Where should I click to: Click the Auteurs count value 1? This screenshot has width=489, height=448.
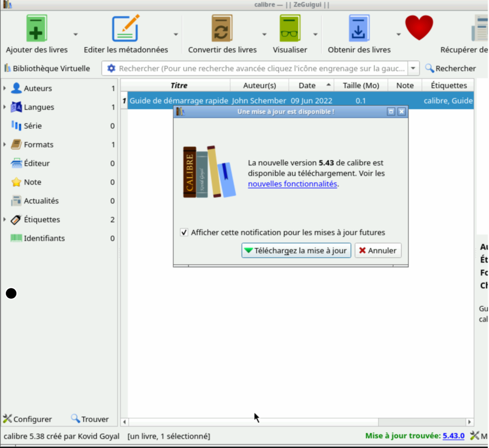[x=113, y=88]
